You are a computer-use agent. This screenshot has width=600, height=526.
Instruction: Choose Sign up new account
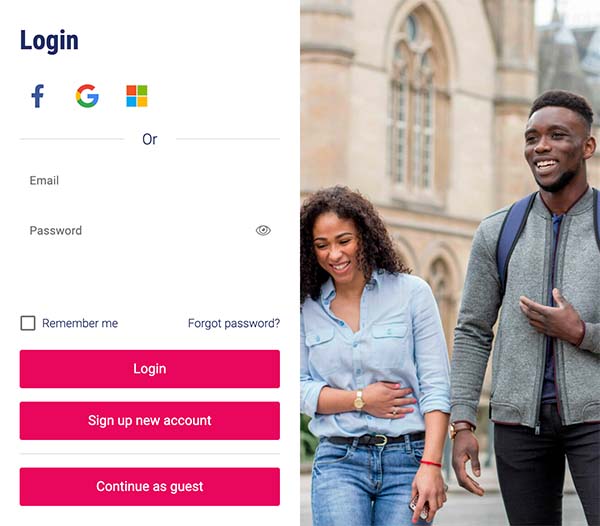150,420
